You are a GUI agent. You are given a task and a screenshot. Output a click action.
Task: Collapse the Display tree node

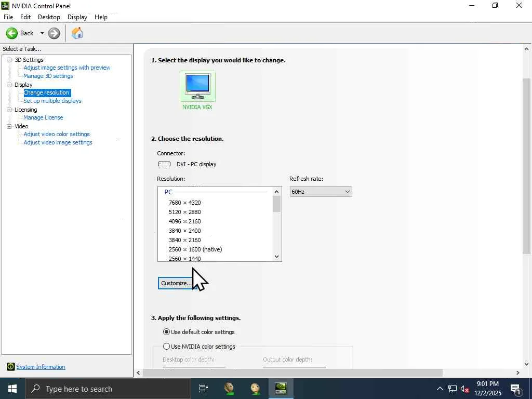[x=9, y=85]
